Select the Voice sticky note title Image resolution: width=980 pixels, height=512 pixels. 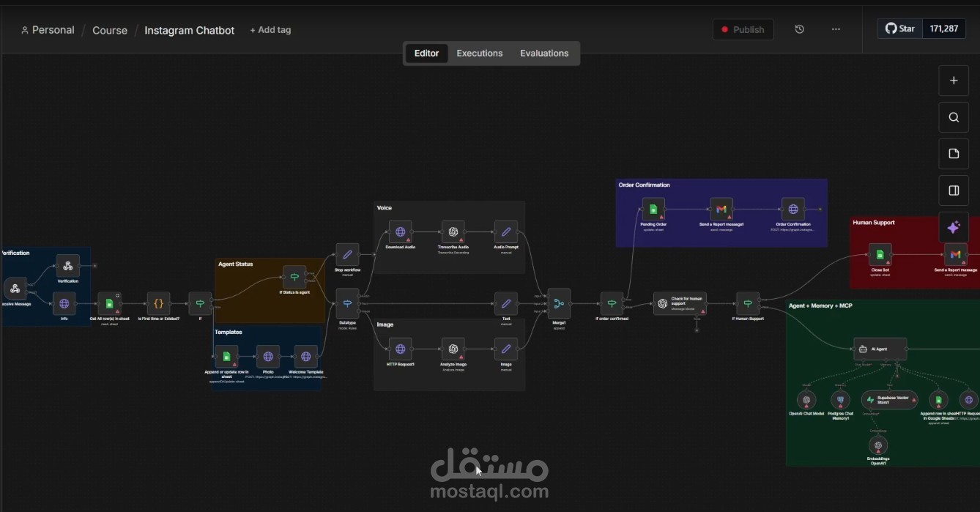[385, 208]
